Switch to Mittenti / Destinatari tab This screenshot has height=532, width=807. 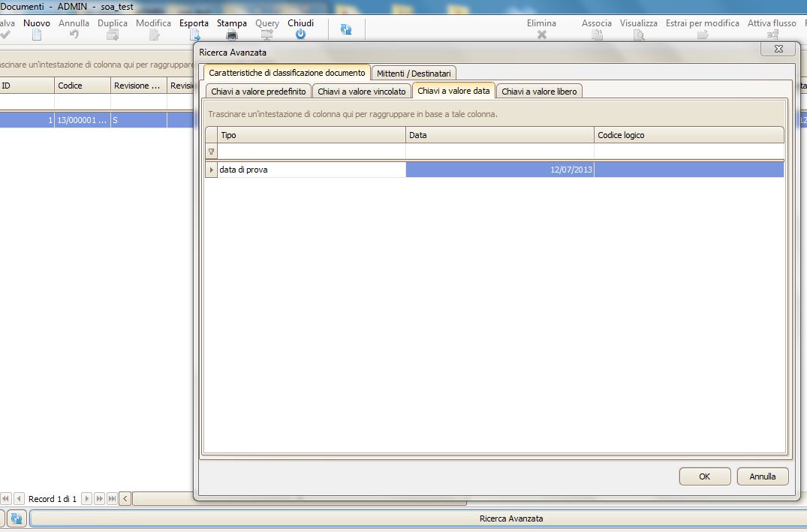pyautogui.click(x=414, y=74)
